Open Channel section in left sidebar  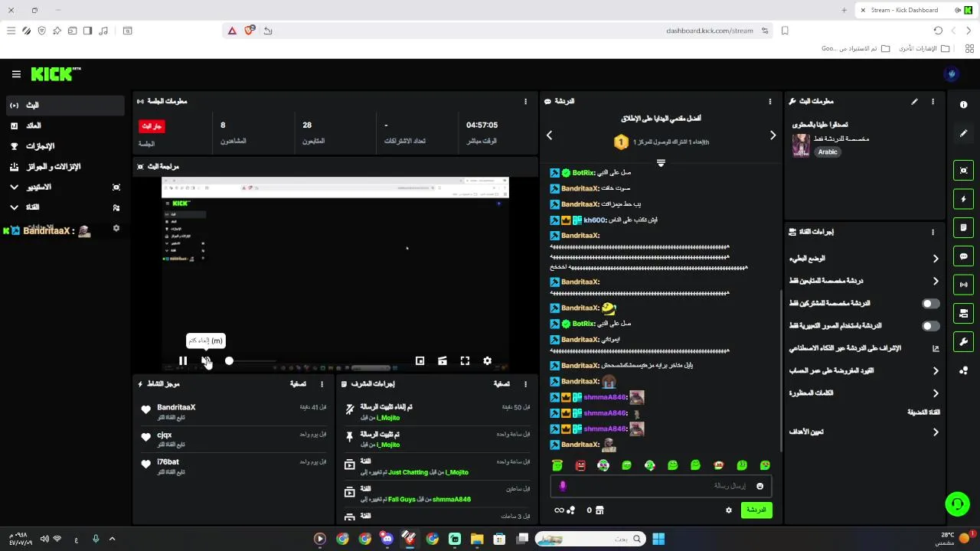coord(64,207)
